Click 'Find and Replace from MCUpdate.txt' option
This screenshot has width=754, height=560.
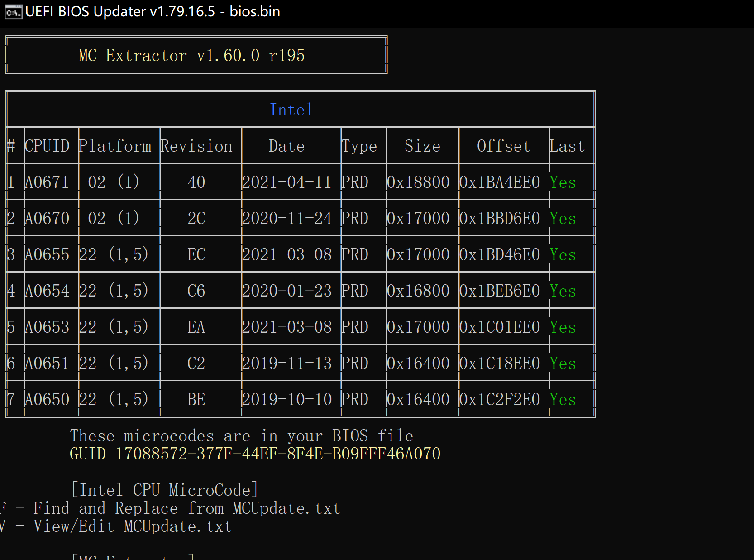pos(187,508)
